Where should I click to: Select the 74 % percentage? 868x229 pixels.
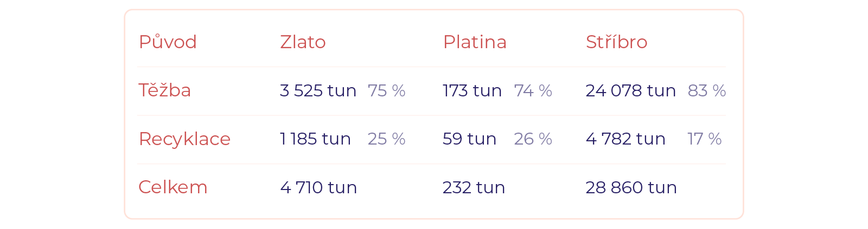pyautogui.click(x=533, y=90)
